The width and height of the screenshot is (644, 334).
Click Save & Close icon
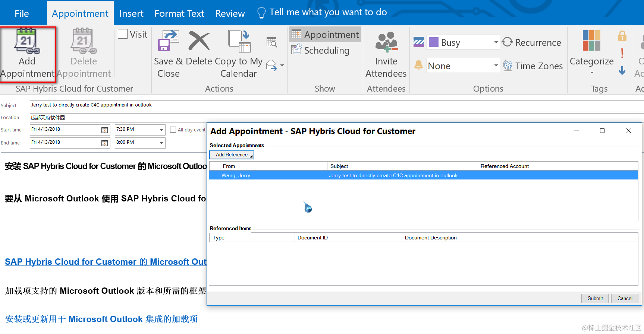[x=169, y=41]
